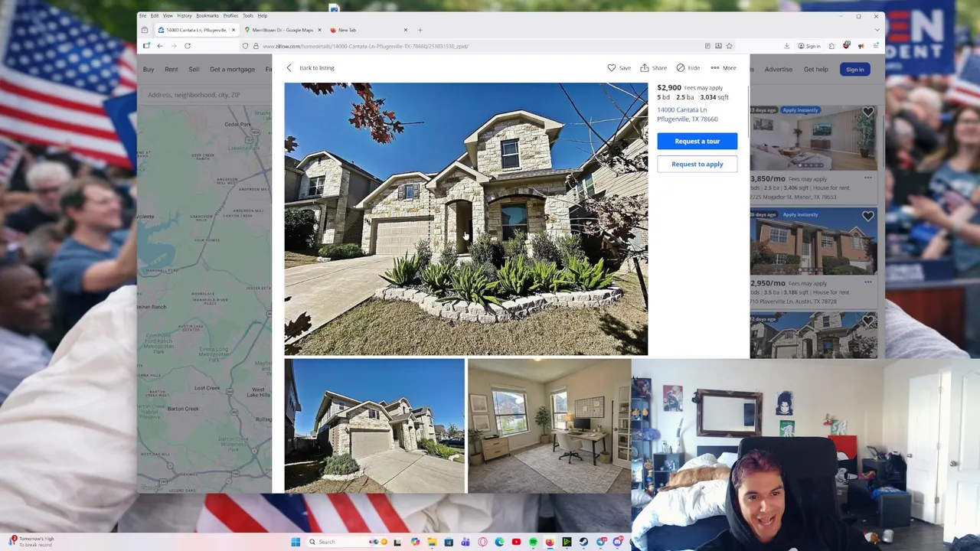Click Zillow blue Sign in button
Viewport: 980px width, 551px height.
(x=854, y=70)
